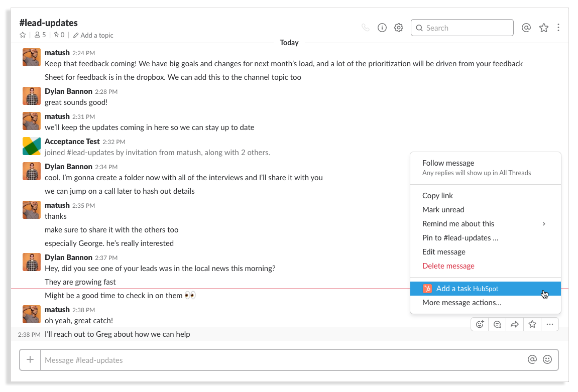The height and width of the screenshot is (392, 578).
Task: Open starred items in the header
Action: click(x=544, y=28)
